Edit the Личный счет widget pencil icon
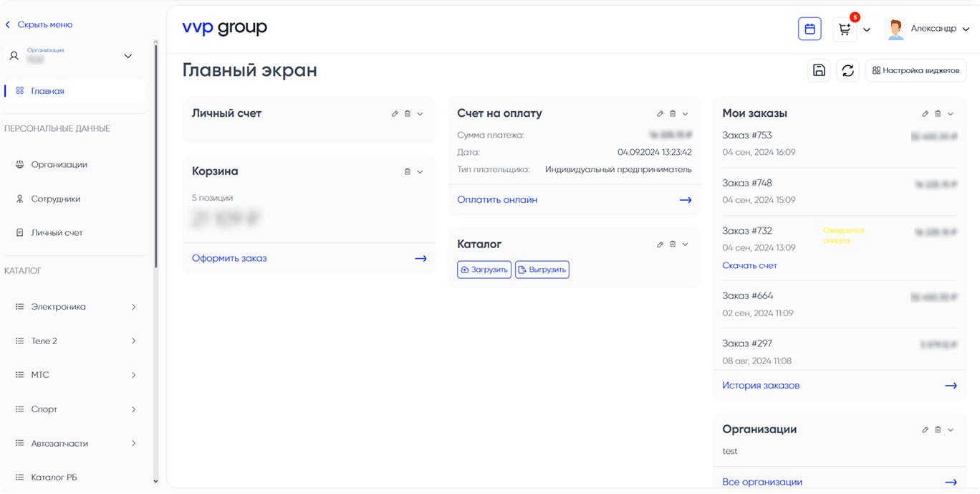 pos(395,114)
